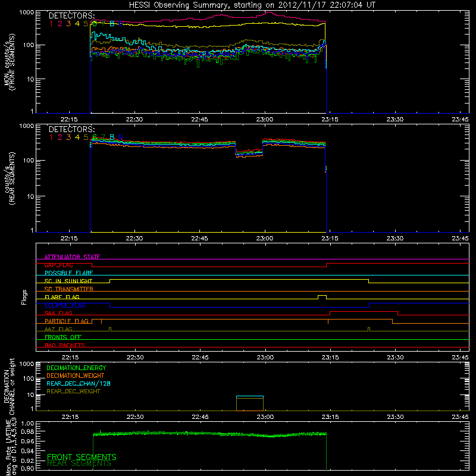Click 22:15 tick label under front segments plot
476x476 pixels.
click(x=69, y=120)
